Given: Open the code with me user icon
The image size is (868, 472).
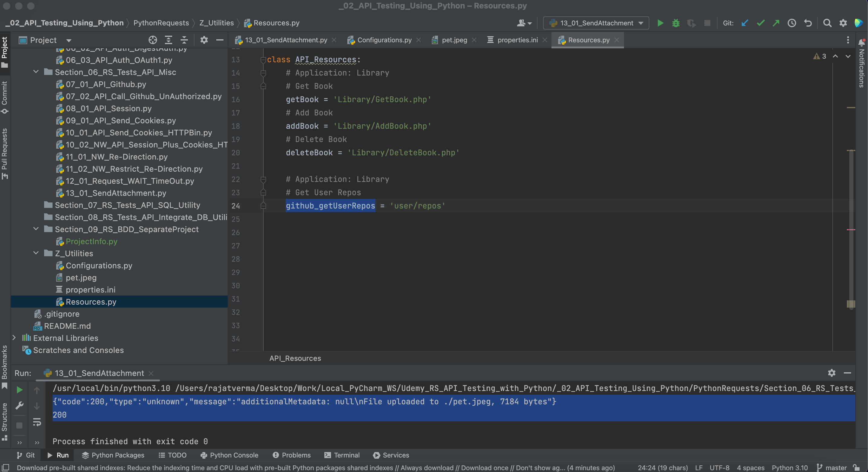Looking at the screenshot, I should click(524, 23).
